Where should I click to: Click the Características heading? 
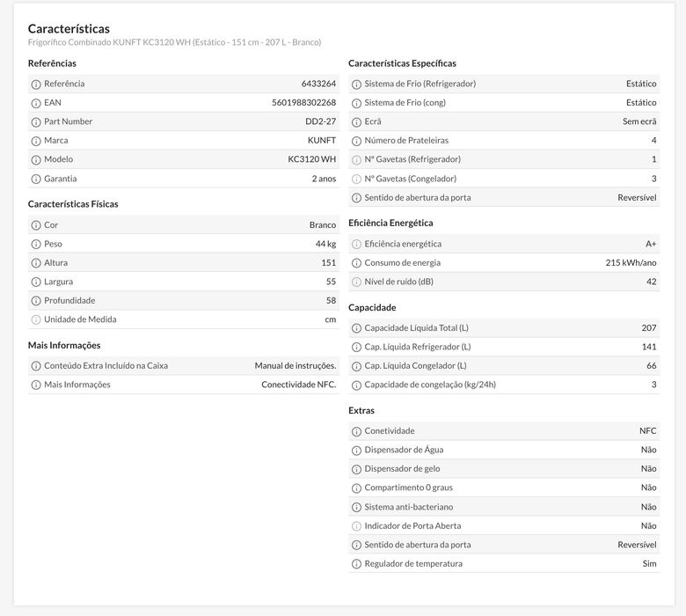pyautogui.click(x=69, y=28)
